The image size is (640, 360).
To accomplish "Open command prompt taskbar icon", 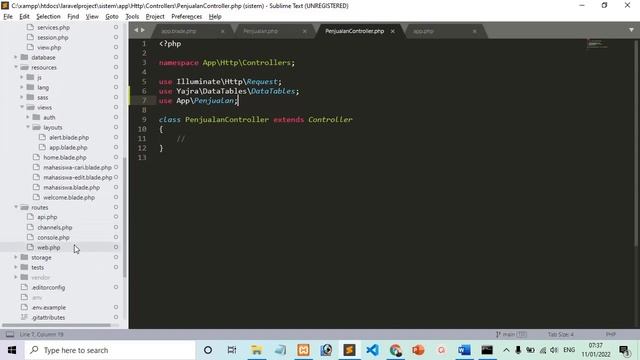I will (x=487, y=350).
